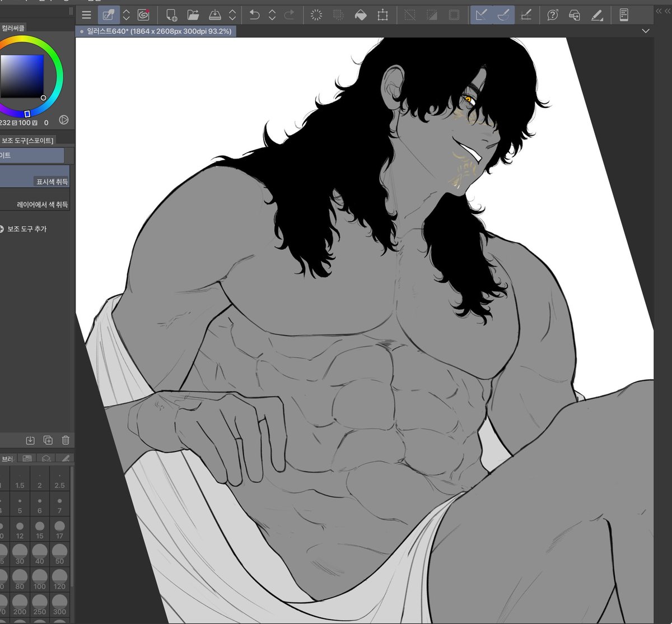672x624 pixels.
Task: Expand the canvas tab list chevron
Action: pos(646,31)
